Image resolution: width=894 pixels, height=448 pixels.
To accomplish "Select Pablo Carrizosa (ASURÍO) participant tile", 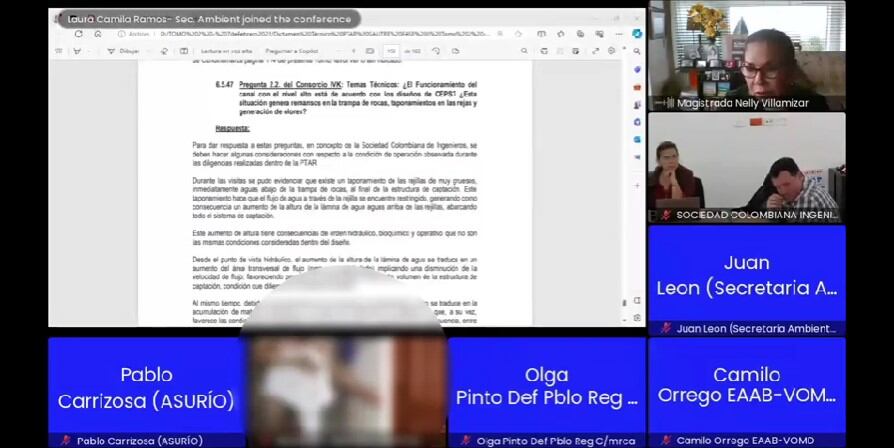I will pyautogui.click(x=147, y=392).
